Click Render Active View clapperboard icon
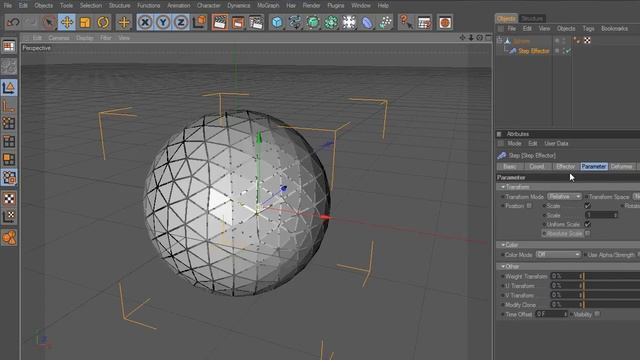640x360 pixels. [x=220, y=22]
